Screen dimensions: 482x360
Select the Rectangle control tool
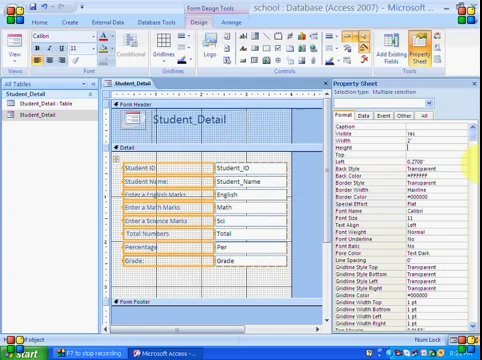click(x=266, y=49)
